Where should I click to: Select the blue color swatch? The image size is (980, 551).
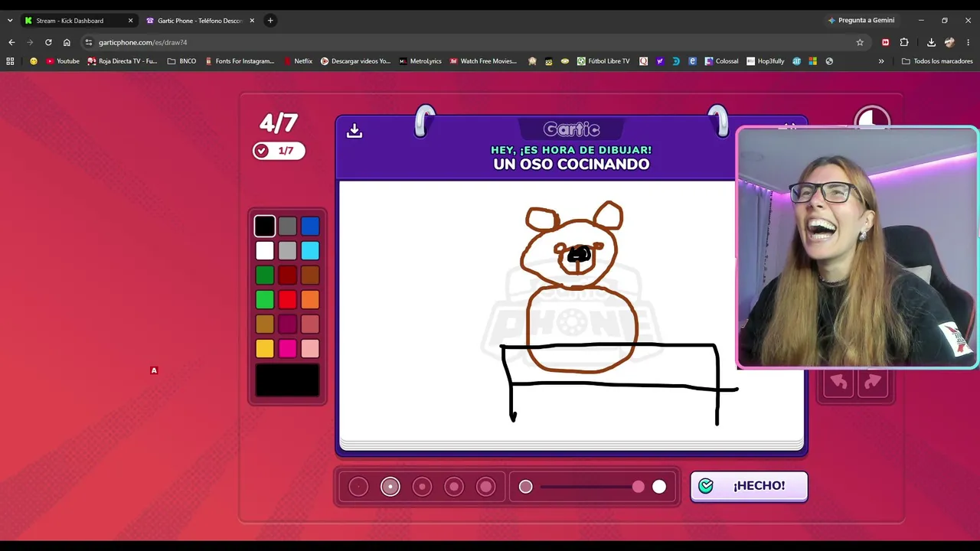[310, 226]
